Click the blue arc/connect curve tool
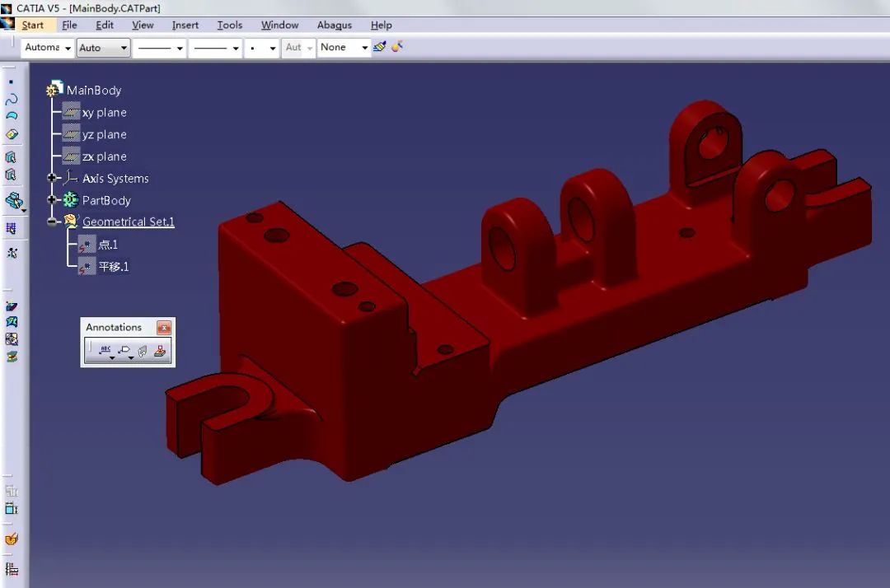The width and height of the screenshot is (890, 588). 12,116
